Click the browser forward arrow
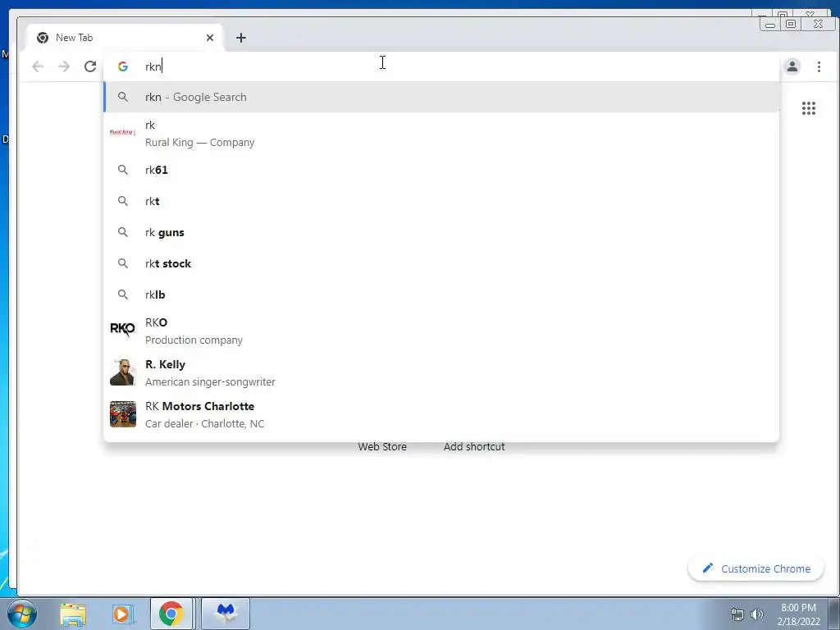Screen dimensions: 840x630 pos(64,66)
